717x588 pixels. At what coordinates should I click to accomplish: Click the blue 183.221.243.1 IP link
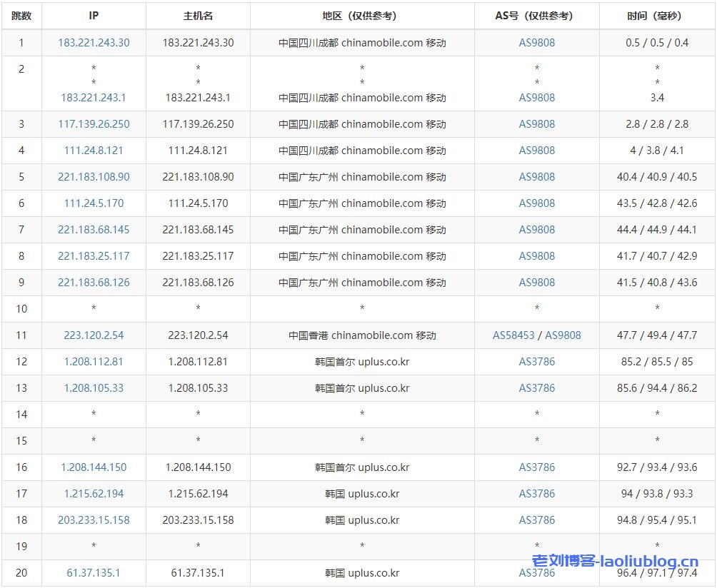(94, 98)
